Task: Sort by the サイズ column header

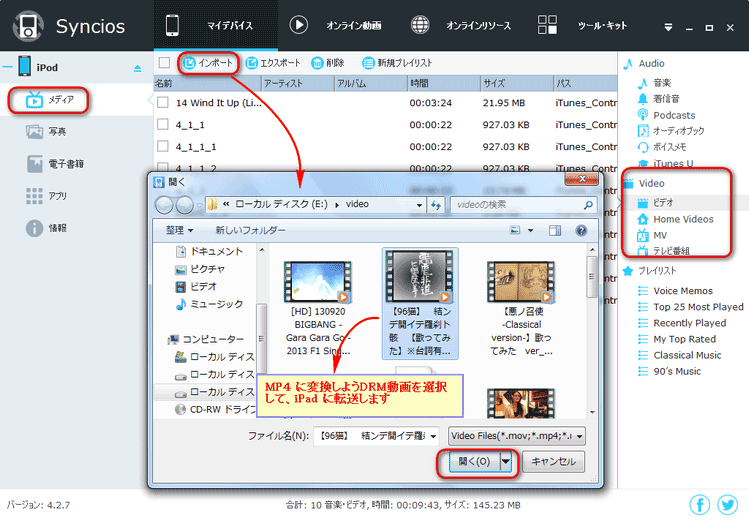Action: [x=516, y=83]
